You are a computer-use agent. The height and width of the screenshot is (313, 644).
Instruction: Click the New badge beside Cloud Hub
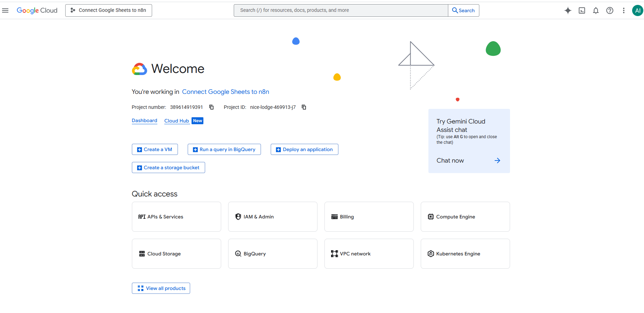click(x=197, y=121)
